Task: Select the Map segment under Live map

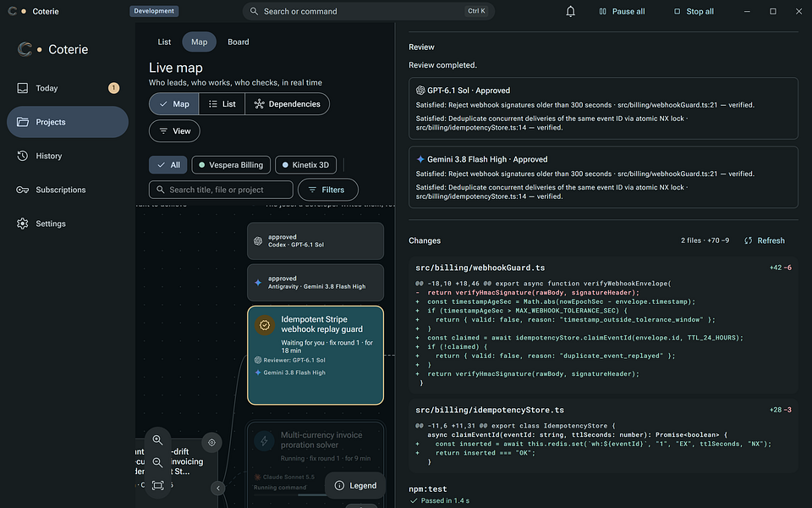Action: tap(174, 104)
